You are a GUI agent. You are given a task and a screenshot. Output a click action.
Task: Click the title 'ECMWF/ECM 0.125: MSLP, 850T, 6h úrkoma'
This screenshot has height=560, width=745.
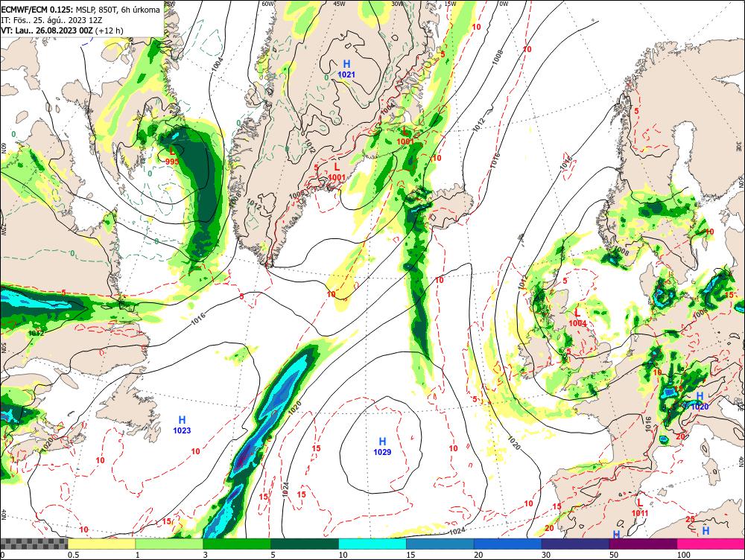(80, 9)
